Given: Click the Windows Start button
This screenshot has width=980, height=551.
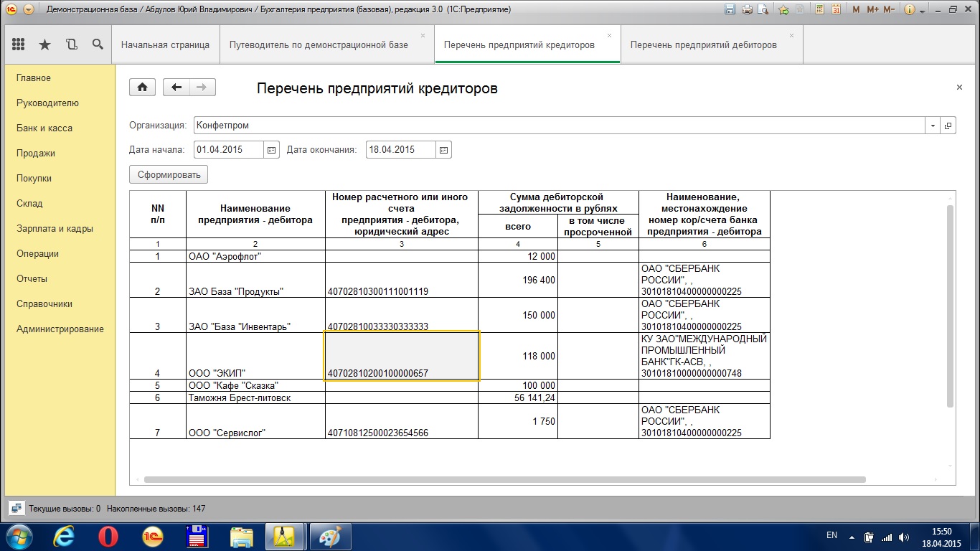Looking at the screenshot, I should [x=19, y=536].
